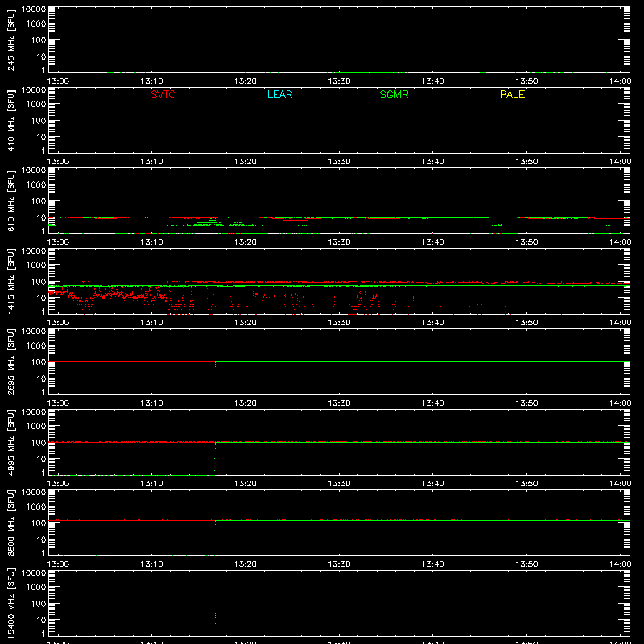Click the 13:40 tick label beneath the 1415 MHz plot

coord(433,323)
